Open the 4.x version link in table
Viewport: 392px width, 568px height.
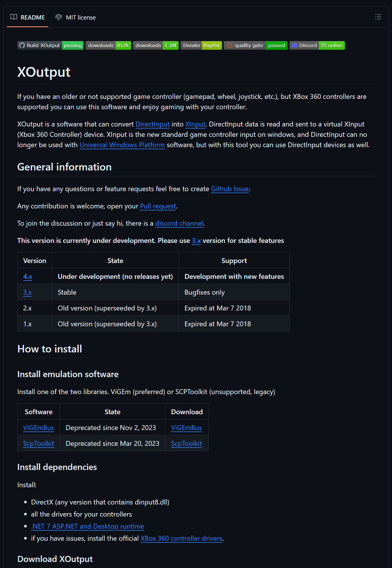point(28,277)
